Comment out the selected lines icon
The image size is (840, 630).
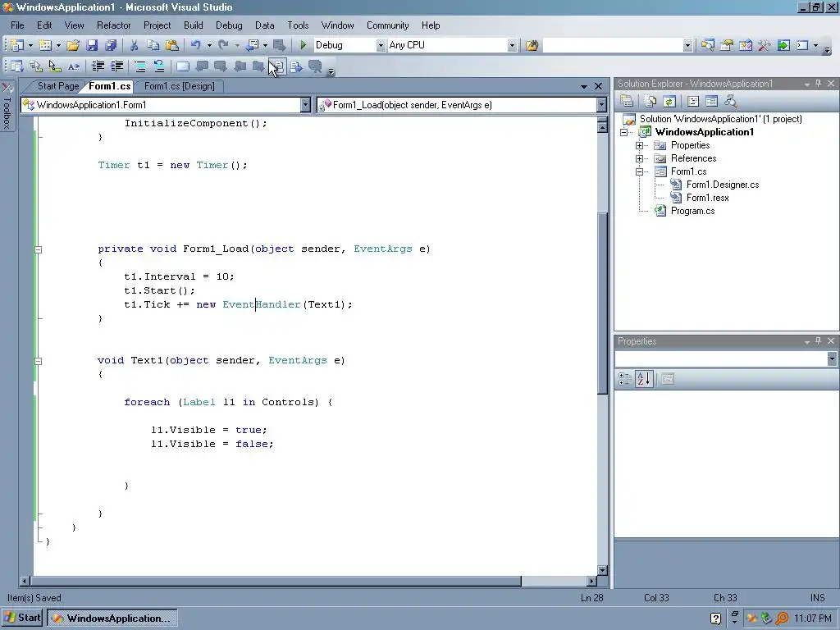(139, 66)
